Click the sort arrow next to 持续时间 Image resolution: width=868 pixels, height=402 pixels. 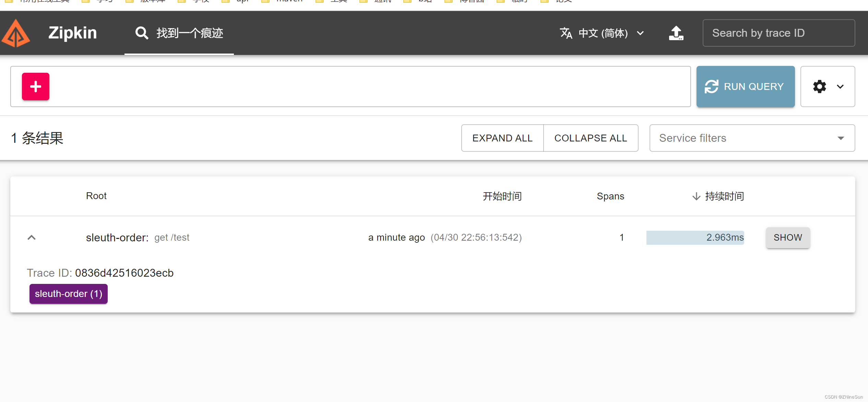click(695, 196)
